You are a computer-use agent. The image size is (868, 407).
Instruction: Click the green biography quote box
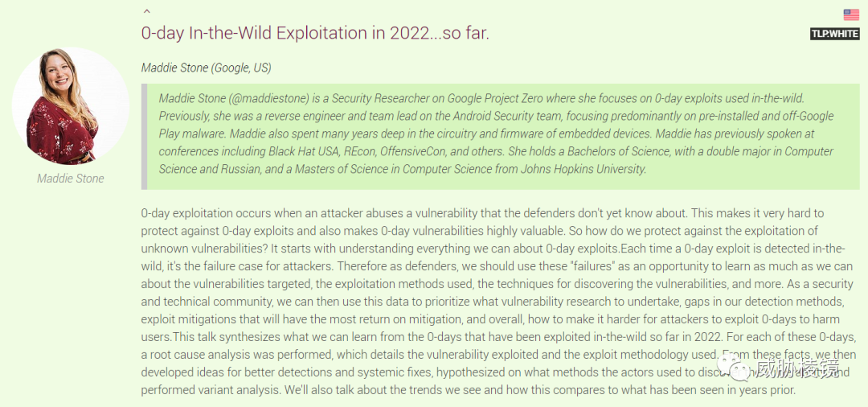(501, 136)
